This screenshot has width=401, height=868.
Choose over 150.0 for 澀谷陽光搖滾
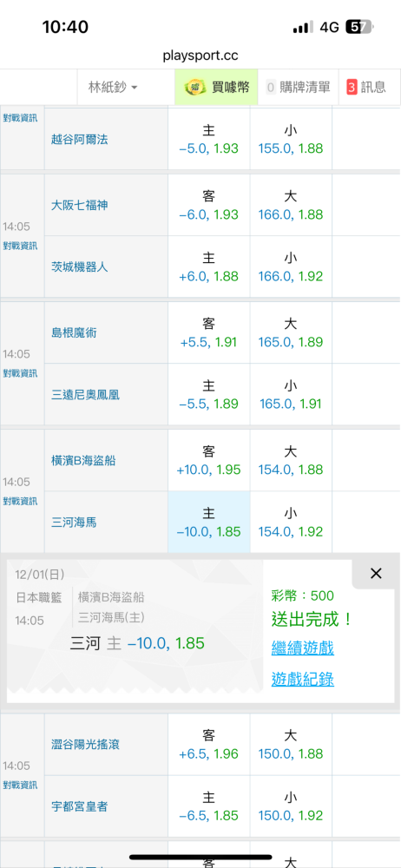(291, 745)
